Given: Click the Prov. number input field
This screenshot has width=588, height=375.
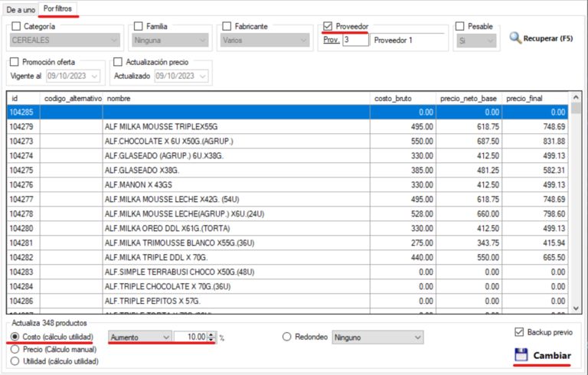Looking at the screenshot, I should coord(355,40).
